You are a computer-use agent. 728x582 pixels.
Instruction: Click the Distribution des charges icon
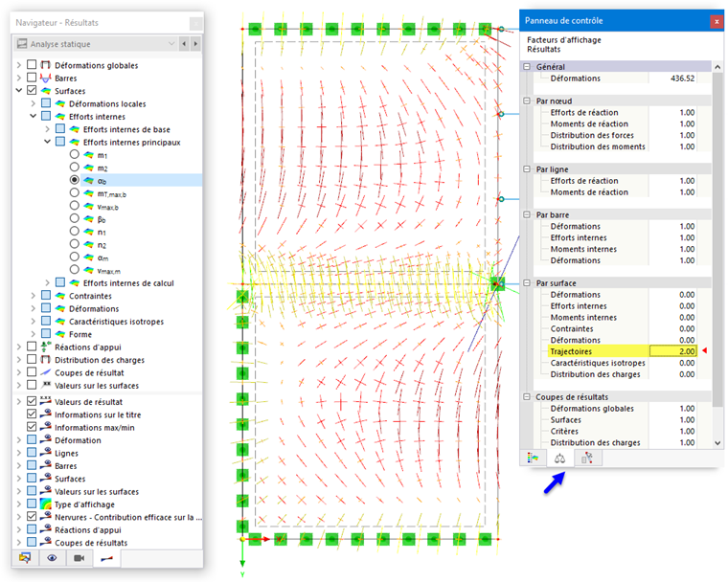pyautogui.click(x=46, y=360)
